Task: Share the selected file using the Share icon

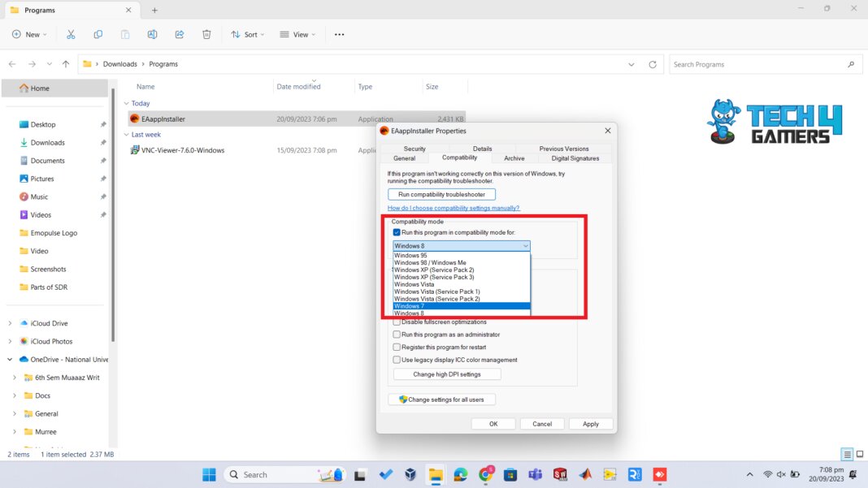Action: [180, 34]
